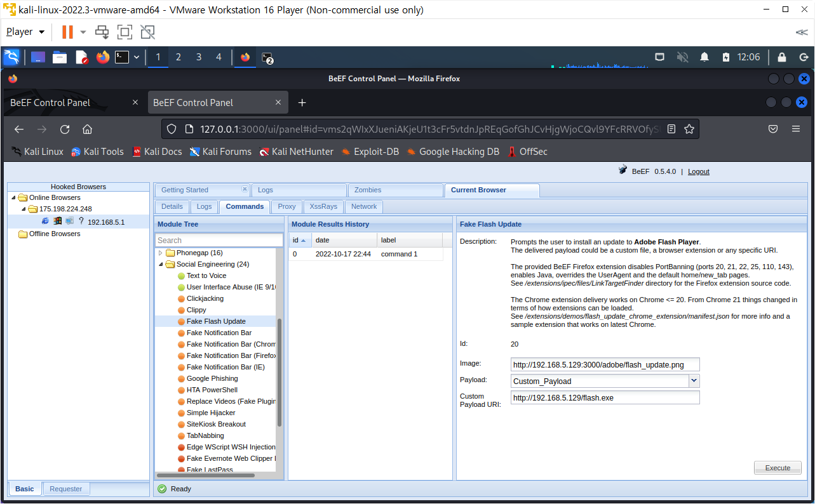This screenshot has width=815, height=504.
Task: Bookmark this page with the star icon
Action: [x=689, y=129]
